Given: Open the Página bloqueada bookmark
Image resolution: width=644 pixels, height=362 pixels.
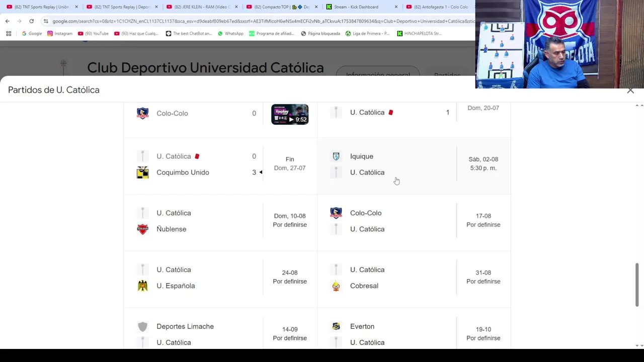Looking at the screenshot, I should pos(320,34).
